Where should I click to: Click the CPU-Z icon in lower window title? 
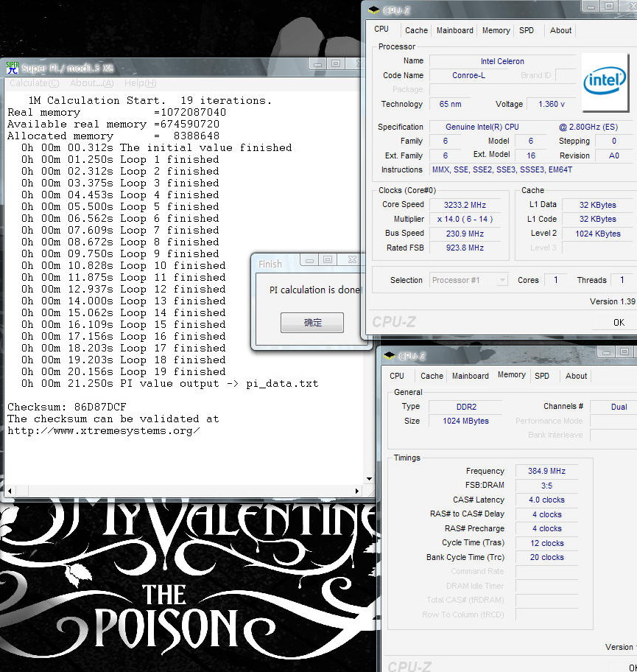389,355
